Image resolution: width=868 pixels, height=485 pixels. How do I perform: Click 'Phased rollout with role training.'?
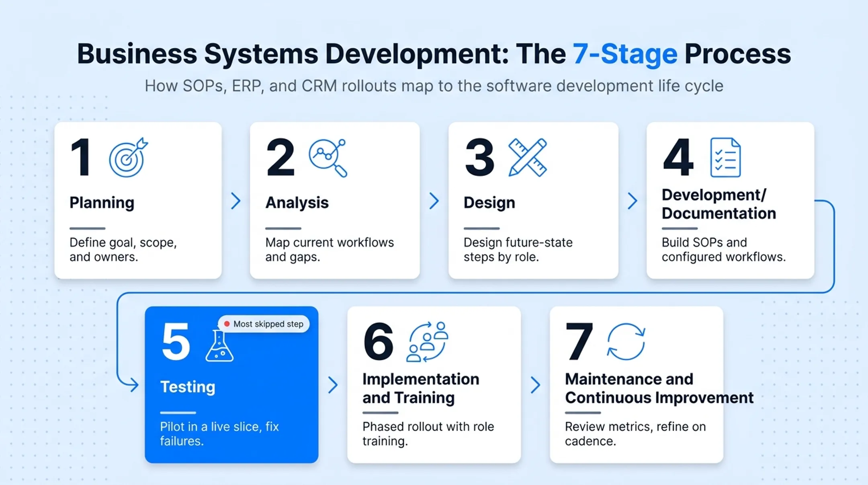click(x=428, y=434)
